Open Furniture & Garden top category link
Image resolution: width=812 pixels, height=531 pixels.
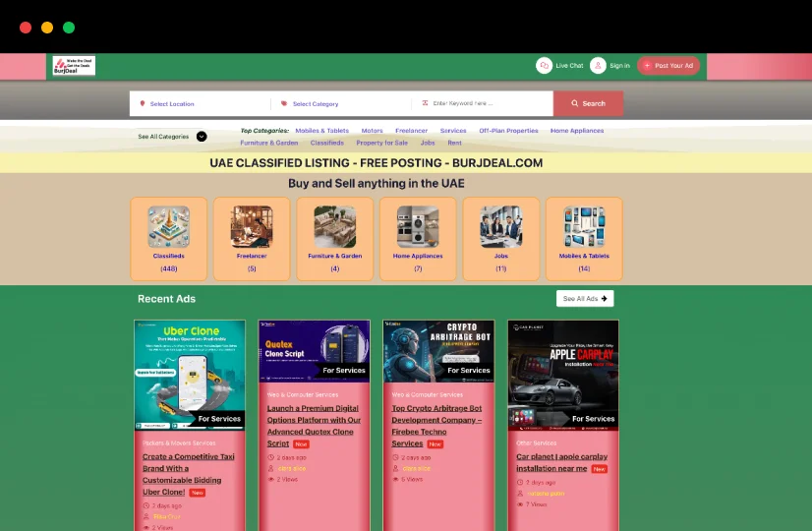click(268, 143)
